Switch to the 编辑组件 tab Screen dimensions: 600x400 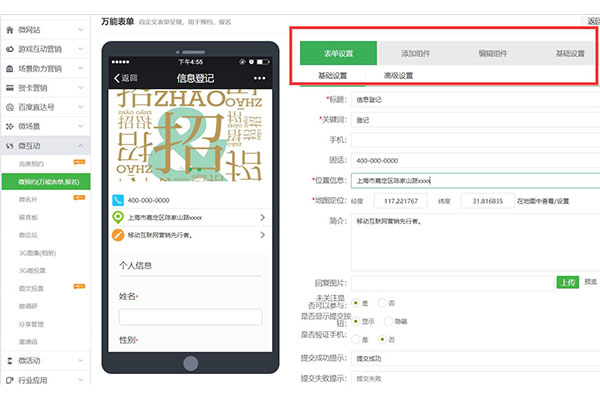[492, 53]
